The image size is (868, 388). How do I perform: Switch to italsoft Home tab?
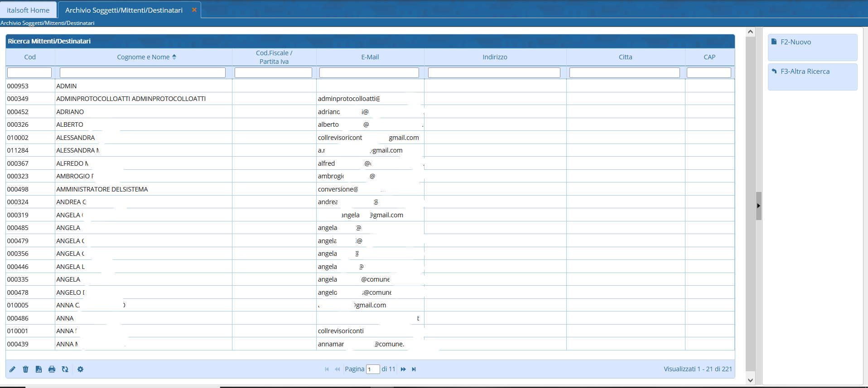click(28, 10)
